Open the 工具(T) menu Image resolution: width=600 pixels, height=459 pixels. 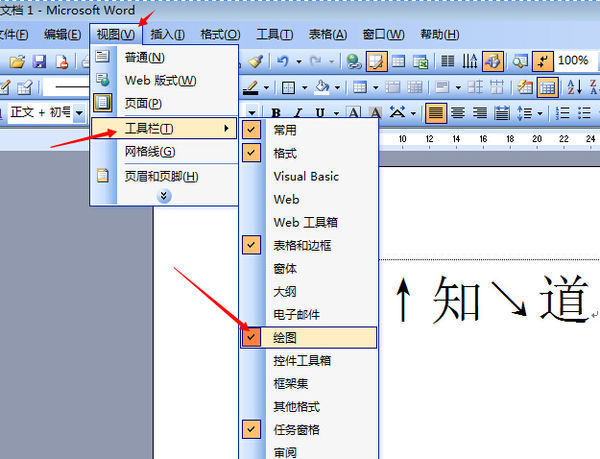tap(274, 34)
